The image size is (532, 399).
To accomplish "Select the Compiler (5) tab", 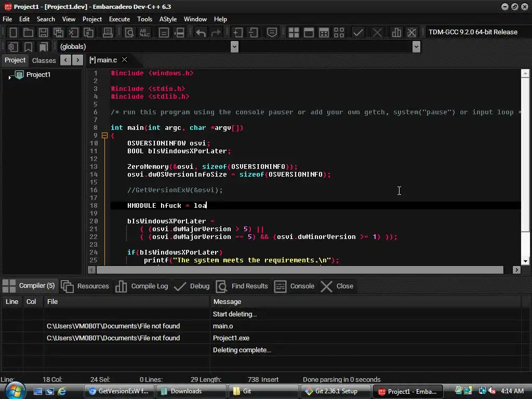I will 29,286.
